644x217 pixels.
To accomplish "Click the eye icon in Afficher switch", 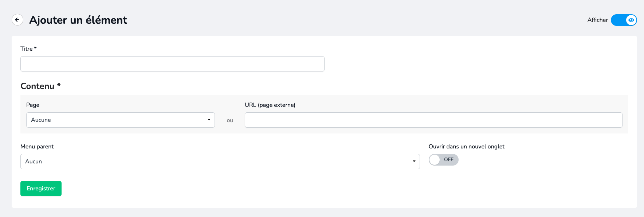I will pos(631,20).
